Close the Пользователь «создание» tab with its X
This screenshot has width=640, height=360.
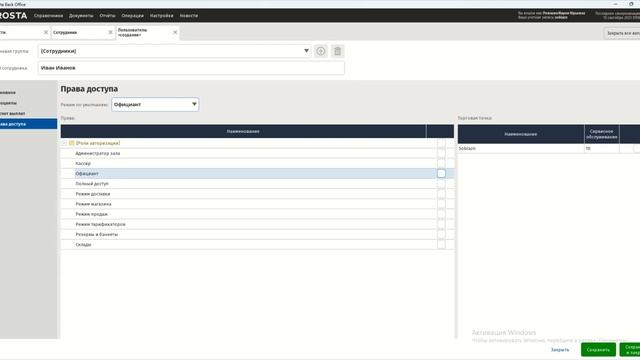click(175, 32)
